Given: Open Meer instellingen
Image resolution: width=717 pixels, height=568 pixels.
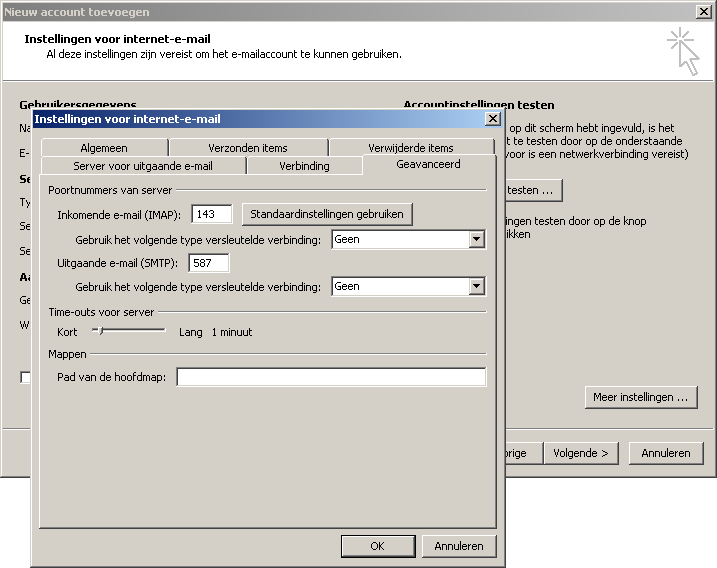Looking at the screenshot, I should 640,397.
